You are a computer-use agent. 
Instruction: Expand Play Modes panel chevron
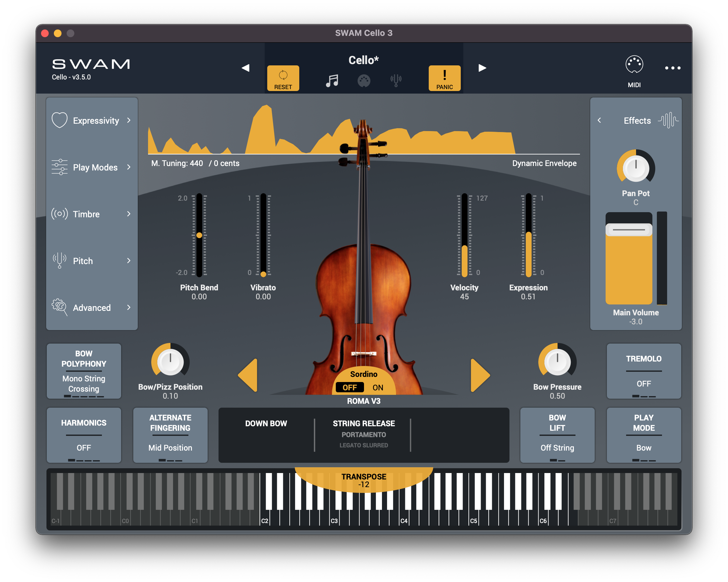128,167
